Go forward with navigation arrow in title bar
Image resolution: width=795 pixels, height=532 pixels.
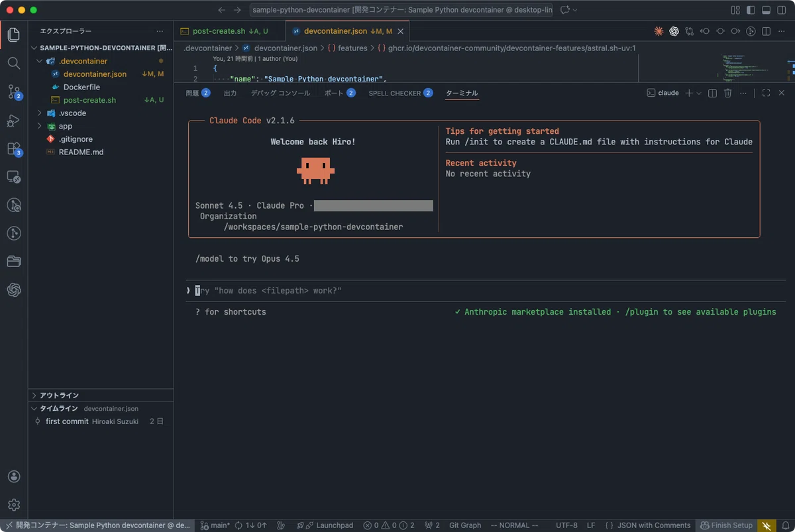[x=237, y=10]
